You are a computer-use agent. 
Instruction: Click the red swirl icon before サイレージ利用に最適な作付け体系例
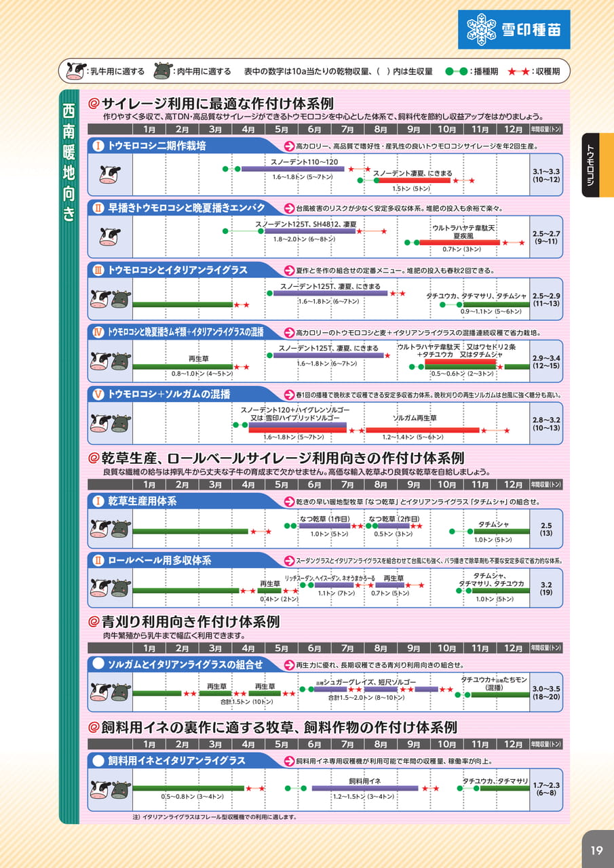[x=94, y=104]
